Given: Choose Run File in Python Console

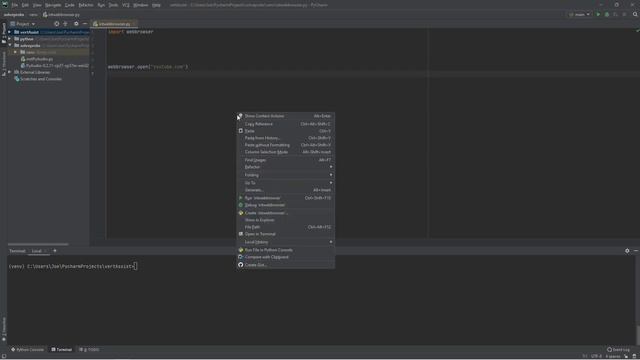Looking at the screenshot, I should 285,250.
